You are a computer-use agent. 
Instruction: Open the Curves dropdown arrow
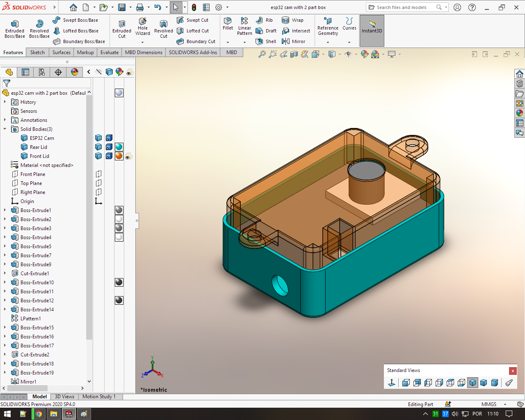click(x=349, y=42)
